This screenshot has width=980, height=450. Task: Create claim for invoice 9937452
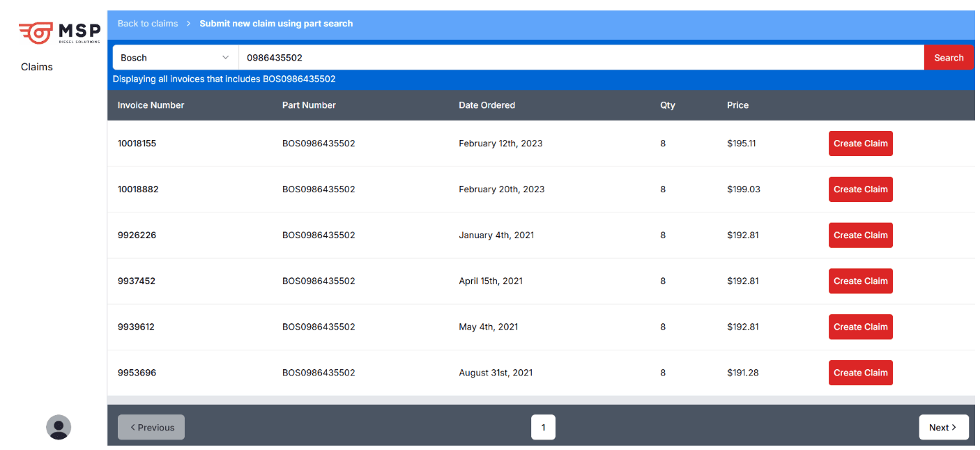point(860,281)
